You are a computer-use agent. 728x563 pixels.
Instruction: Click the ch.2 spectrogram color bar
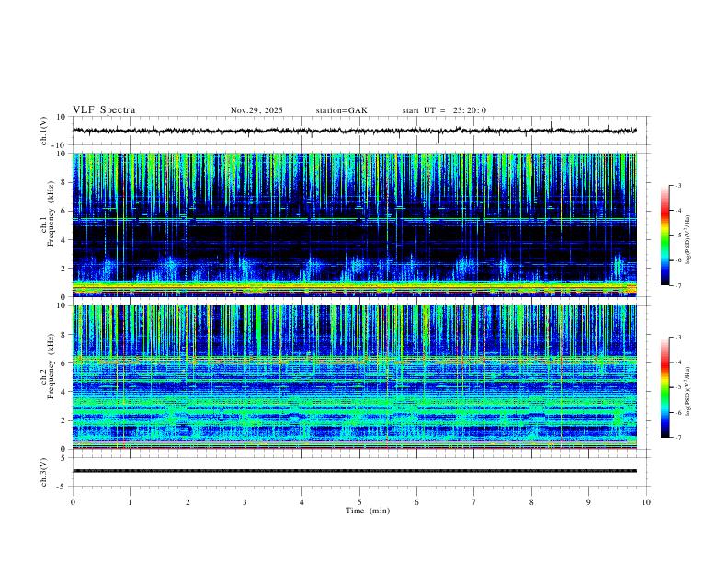coord(665,387)
